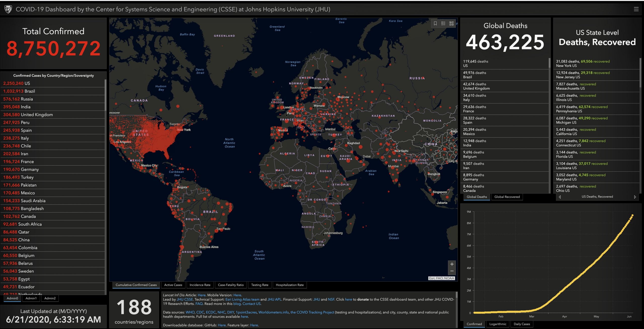Image resolution: width=644 pixels, height=329 pixels.
Task: Click the NSF financial support link
Action: coord(331,299)
